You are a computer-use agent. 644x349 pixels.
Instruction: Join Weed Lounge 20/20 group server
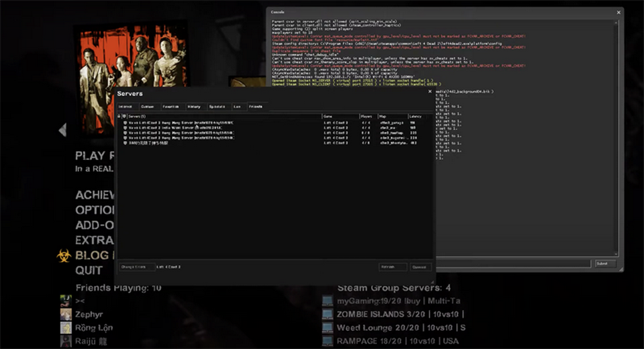click(x=401, y=328)
